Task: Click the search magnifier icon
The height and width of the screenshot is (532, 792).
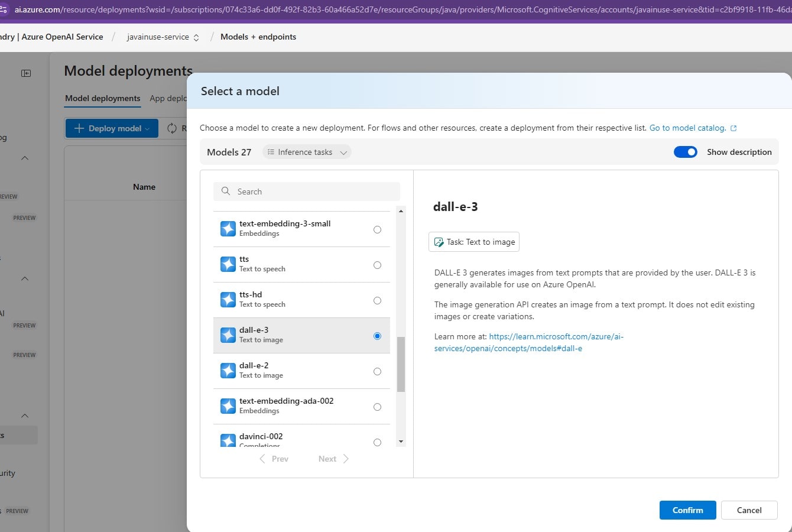Action: tap(226, 192)
